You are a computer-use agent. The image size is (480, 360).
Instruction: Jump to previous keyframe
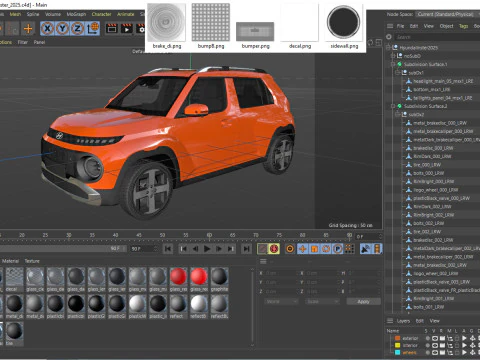[184, 249]
